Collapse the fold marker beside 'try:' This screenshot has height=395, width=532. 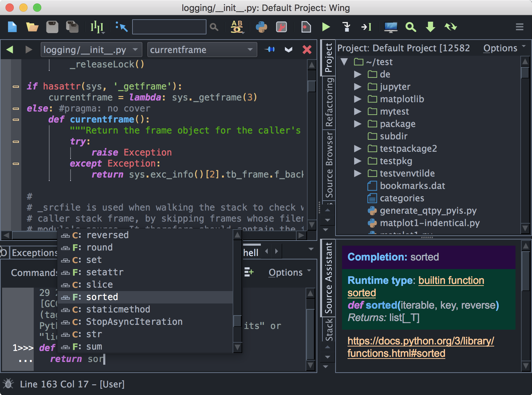coord(16,141)
